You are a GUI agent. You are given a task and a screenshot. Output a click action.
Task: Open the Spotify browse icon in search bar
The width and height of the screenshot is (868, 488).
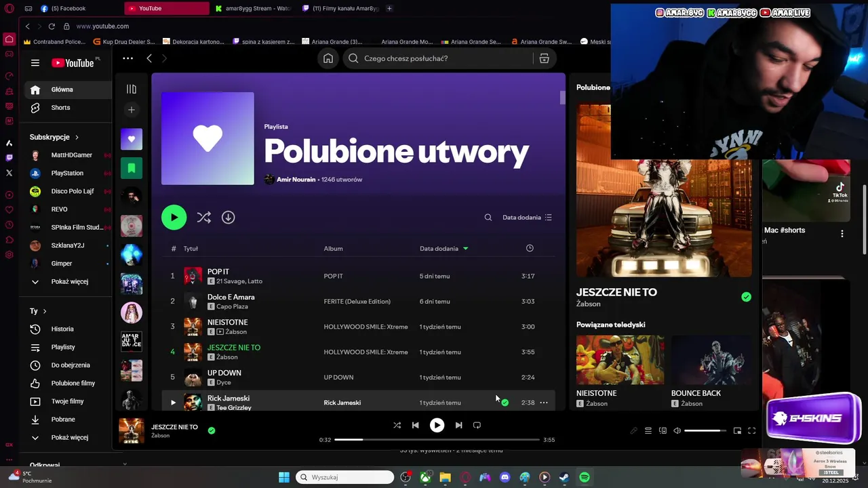tap(544, 58)
